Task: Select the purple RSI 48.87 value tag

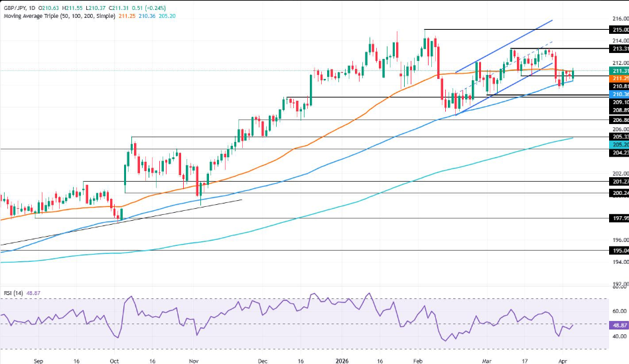Action: point(619,324)
